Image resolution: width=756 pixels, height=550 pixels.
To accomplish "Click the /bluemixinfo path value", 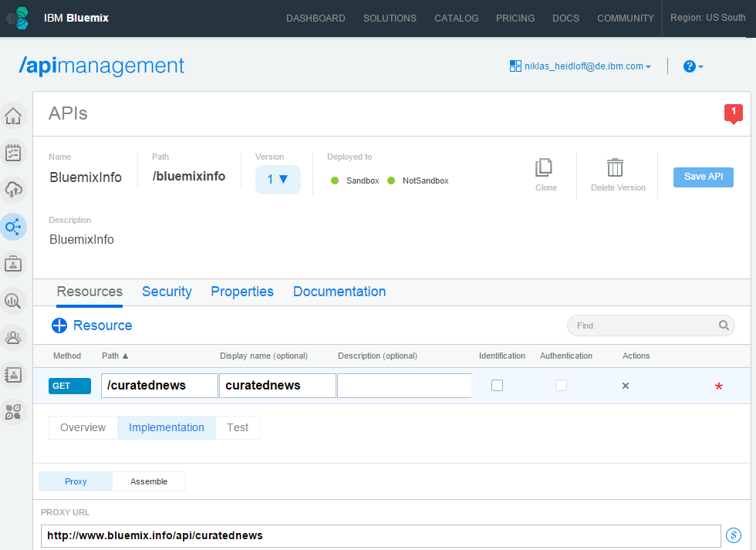I will coord(188,177).
